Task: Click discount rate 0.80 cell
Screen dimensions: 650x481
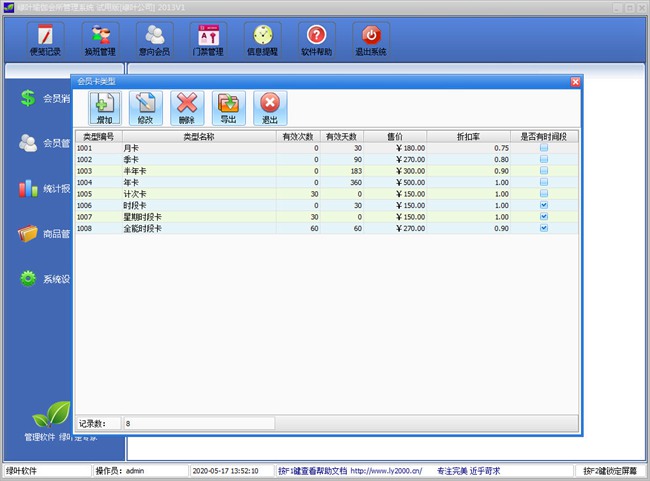Action: [x=468, y=160]
